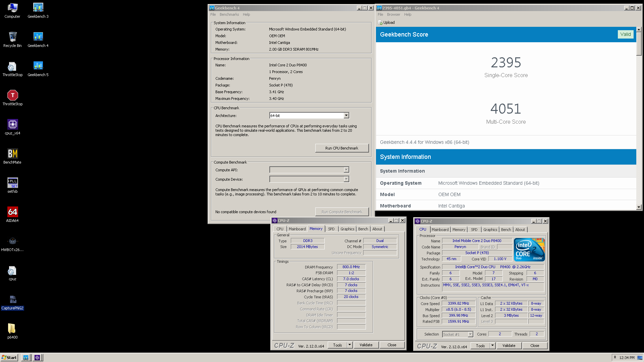Image resolution: width=644 pixels, height=362 pixels.
Task: Select the Geekbench 5 desktop shortcut
Action: coord(38,69)
